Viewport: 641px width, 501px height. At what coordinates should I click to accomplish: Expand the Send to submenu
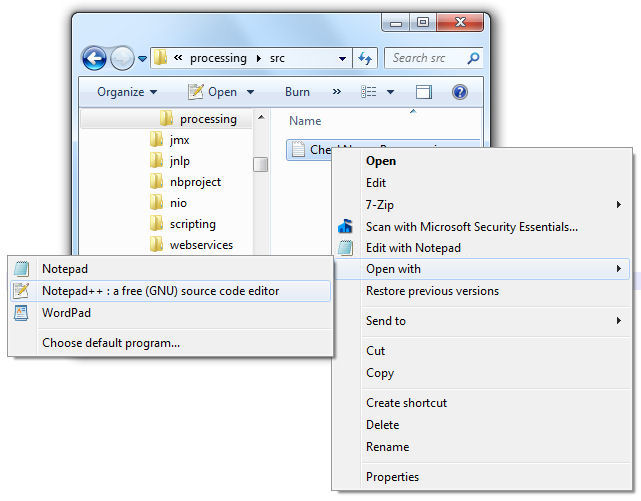pos(482,321)
